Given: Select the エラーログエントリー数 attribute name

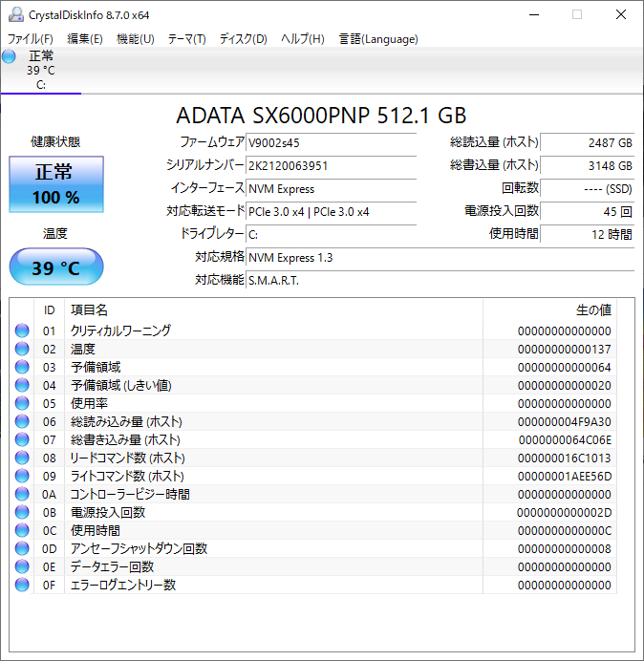Looking at the screenshot, I should click(122, 585).
